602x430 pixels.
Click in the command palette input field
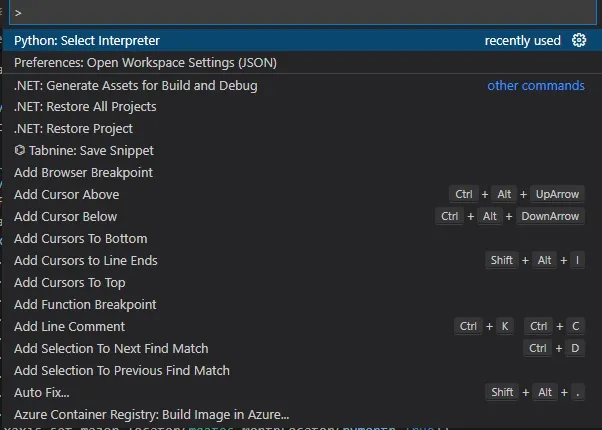click(300, 13)
